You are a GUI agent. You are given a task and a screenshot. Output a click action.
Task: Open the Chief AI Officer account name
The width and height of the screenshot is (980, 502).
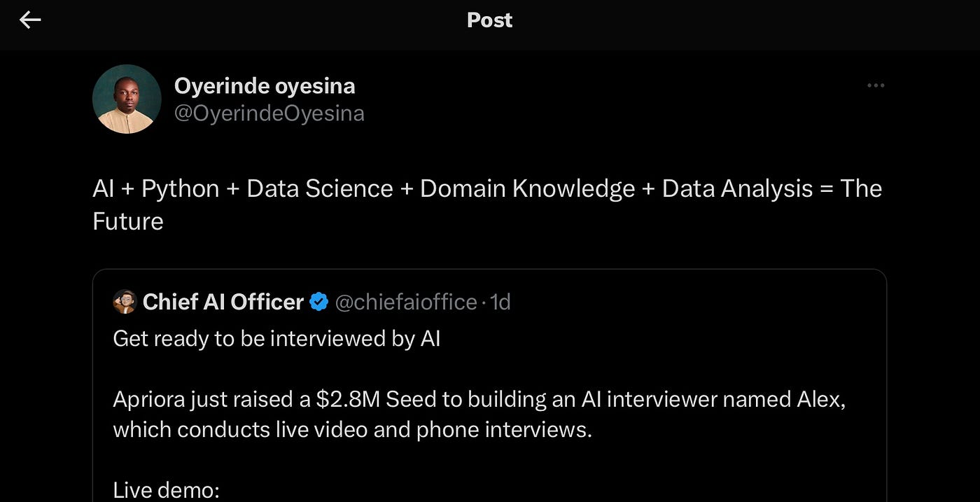223,302
